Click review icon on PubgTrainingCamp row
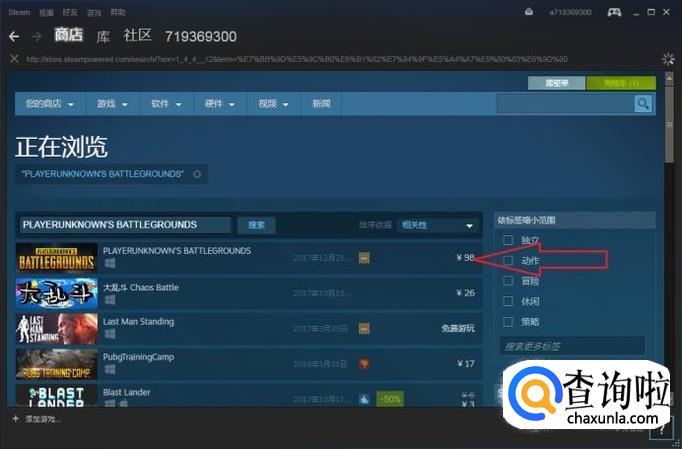 pyautogui.click(x=364, y=364)
